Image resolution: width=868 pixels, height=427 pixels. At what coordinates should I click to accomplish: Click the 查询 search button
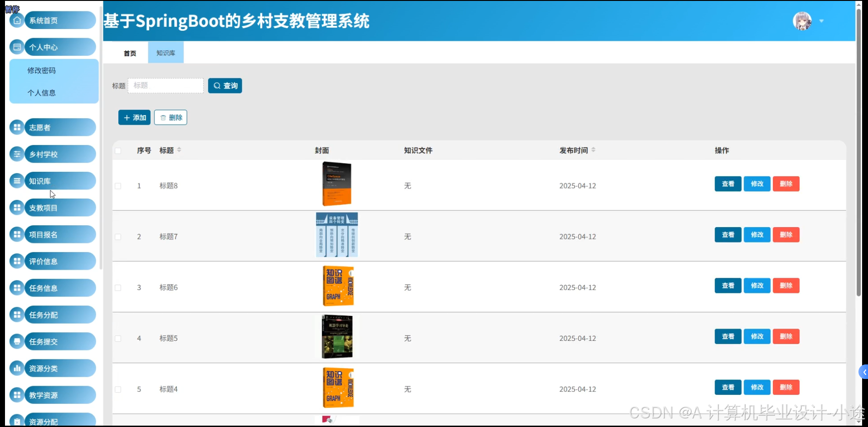click(x=225, y=86)
